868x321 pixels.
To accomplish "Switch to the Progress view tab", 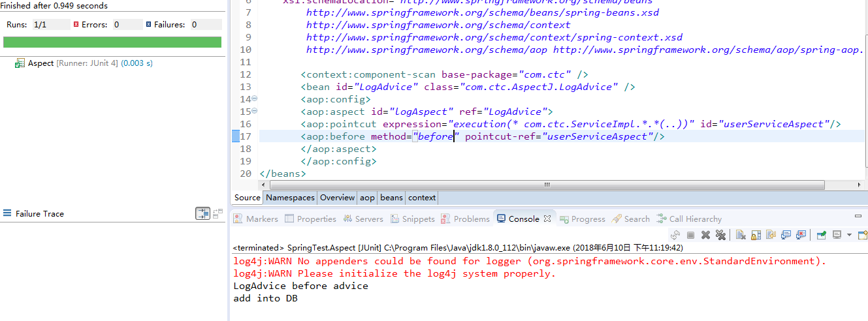I will [x=583, y=219].
